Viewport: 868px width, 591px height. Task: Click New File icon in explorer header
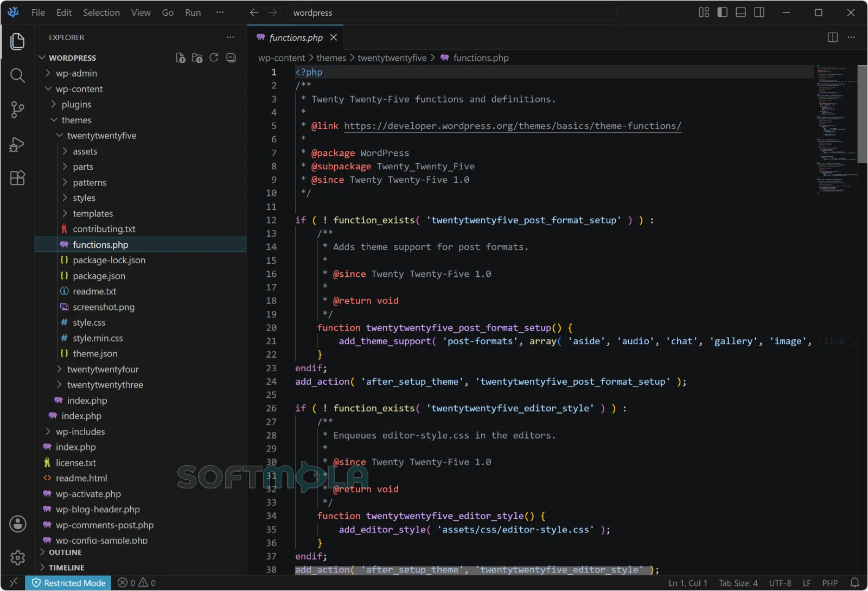181,58
